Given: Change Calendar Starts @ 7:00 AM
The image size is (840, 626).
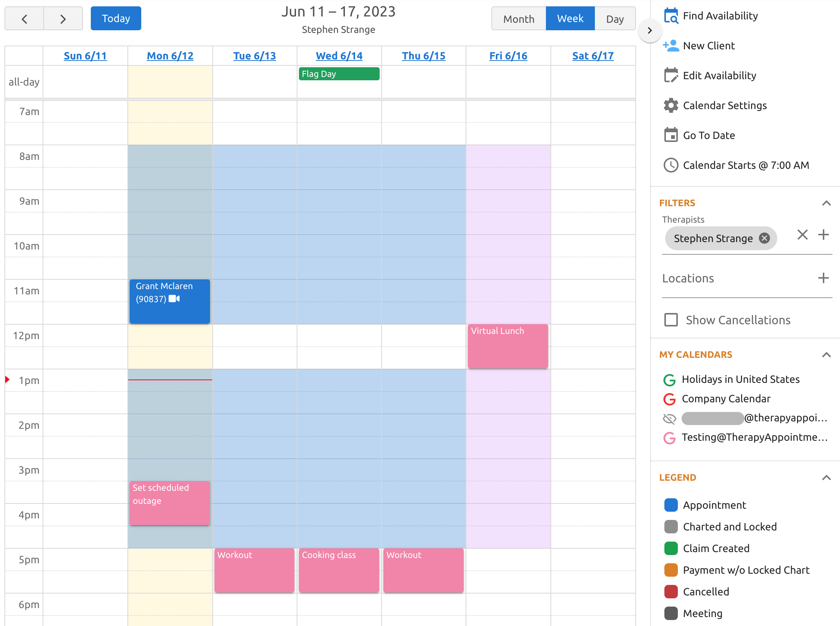Looking at the screenshot, I should [x=746, y=165].
